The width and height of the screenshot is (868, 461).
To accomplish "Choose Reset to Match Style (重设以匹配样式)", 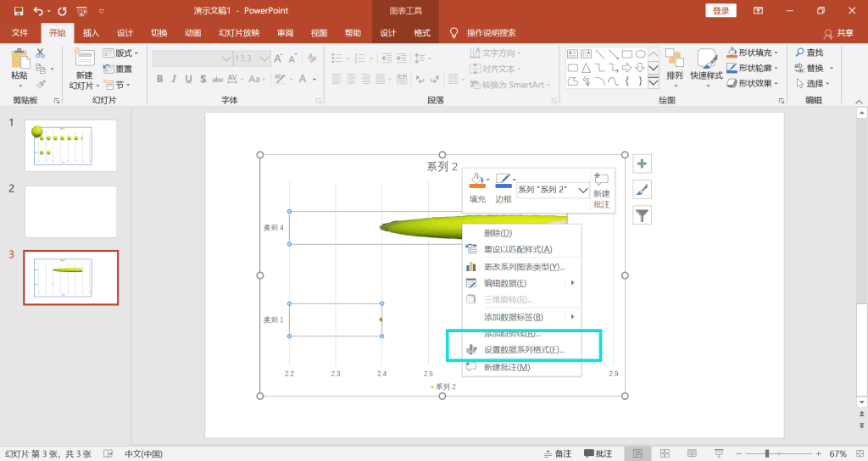I will pos(521,250).
